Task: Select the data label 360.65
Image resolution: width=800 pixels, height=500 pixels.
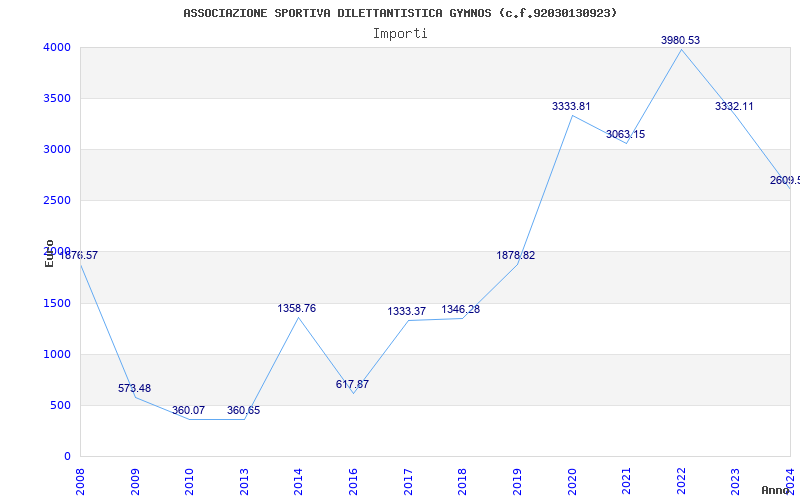Action: pos(243,411)
